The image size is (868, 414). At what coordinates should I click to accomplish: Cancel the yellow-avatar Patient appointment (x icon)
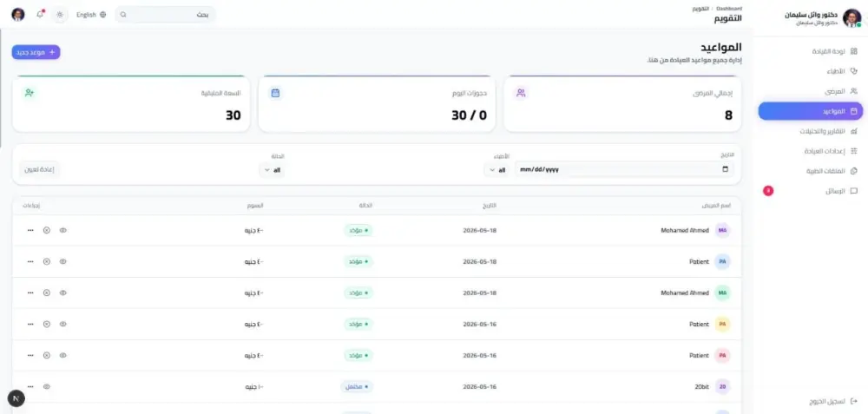pos(47,324)
